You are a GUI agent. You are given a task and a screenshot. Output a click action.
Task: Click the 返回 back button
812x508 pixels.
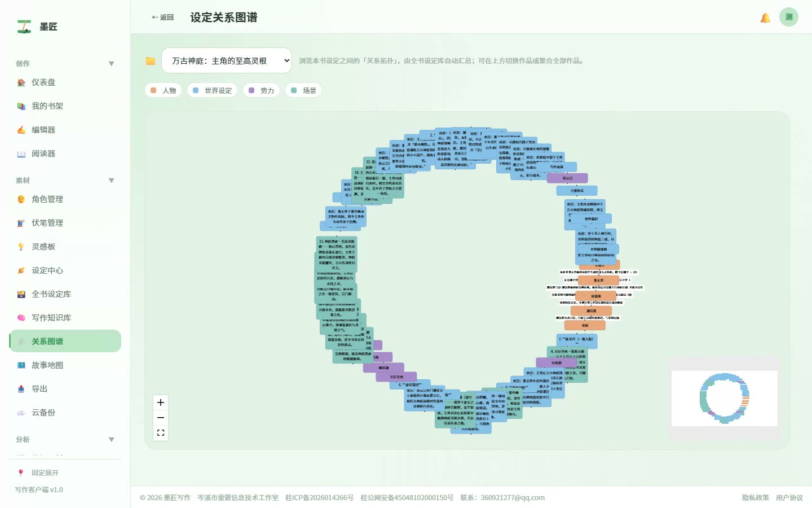(162, 17)
